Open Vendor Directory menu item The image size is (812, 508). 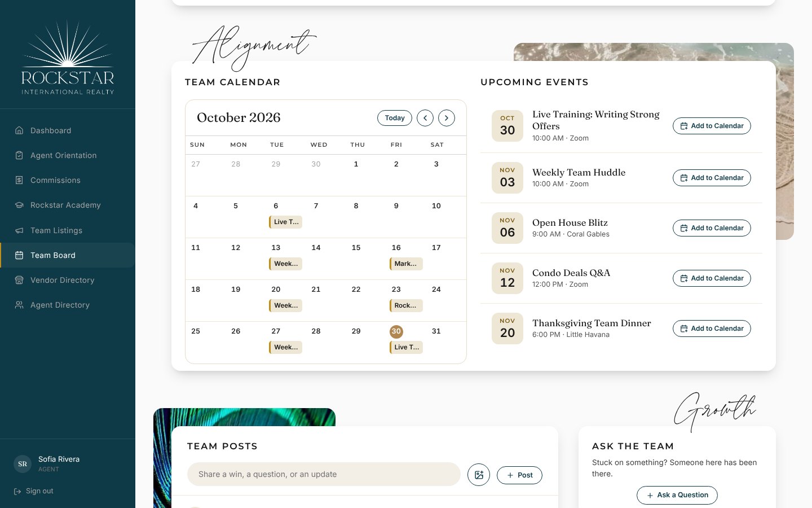pos(68,280)
